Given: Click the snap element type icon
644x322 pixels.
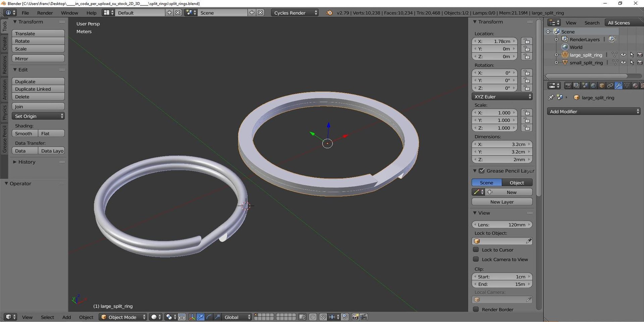Looking at the screenshot, I should [334, 317].
